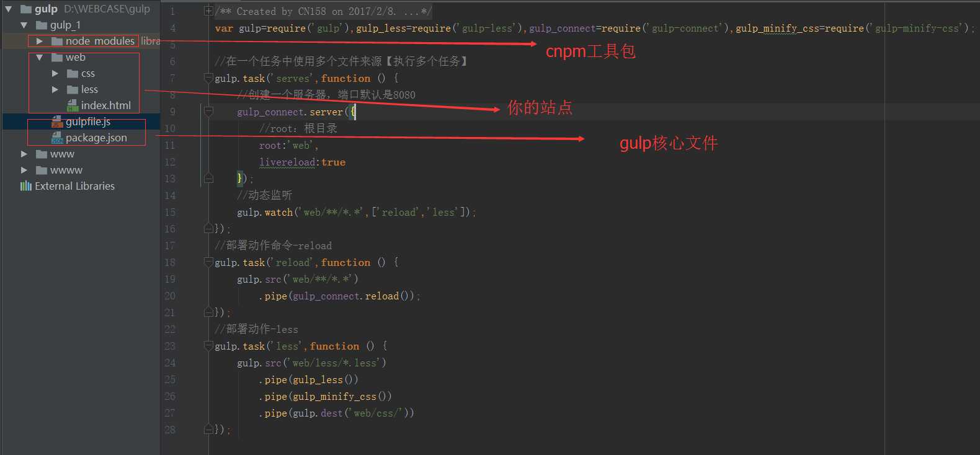
Task: Click the '//部署动作-less' comment on line 22
Action: click(256, 330)
